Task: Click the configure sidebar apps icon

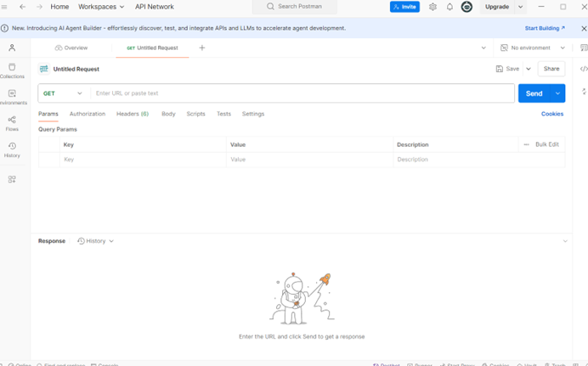Action: click(x=12, y=179)
